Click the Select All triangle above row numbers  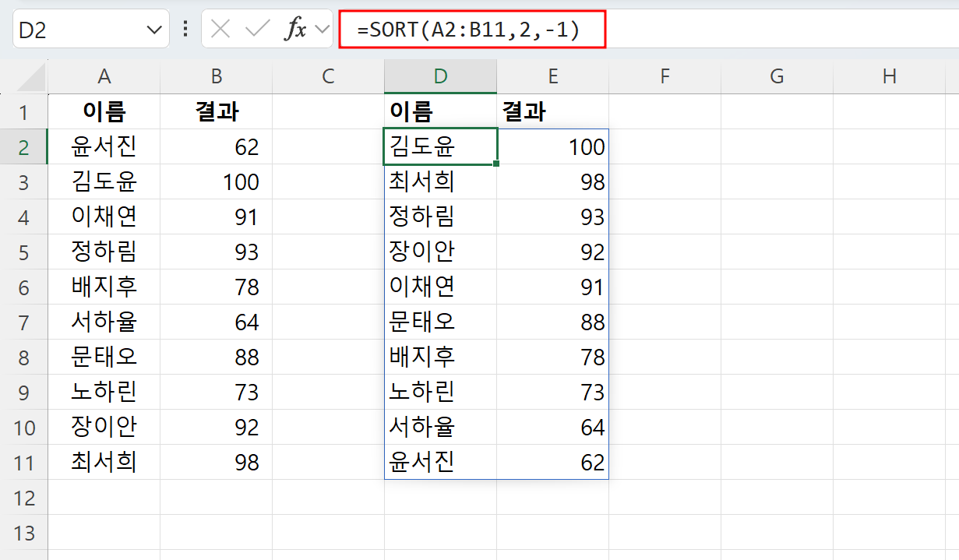[26, 76]
